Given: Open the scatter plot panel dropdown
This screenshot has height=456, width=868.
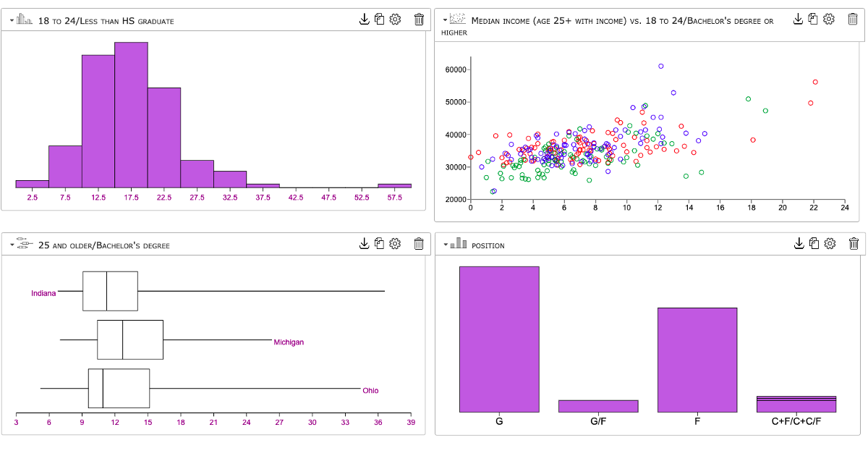Looking at the screenshot, I should tap(443, 20).
